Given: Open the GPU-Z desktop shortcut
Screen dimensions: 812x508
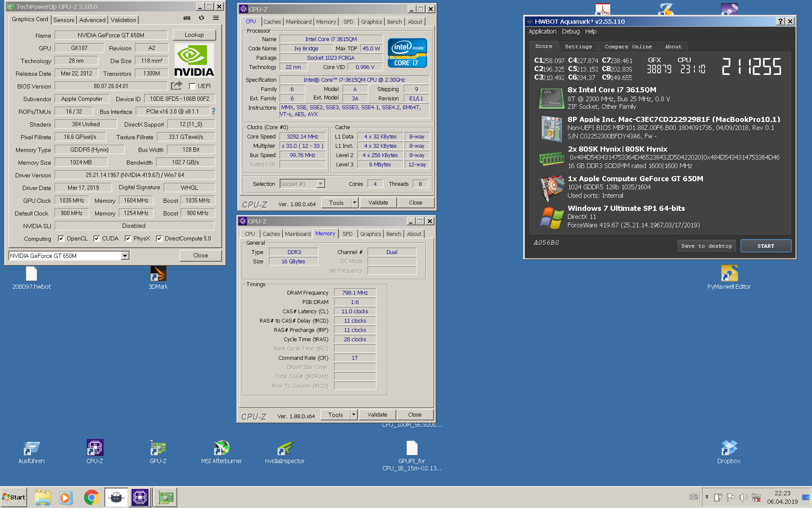Looking at the screenshot, I should coord(158,452).
